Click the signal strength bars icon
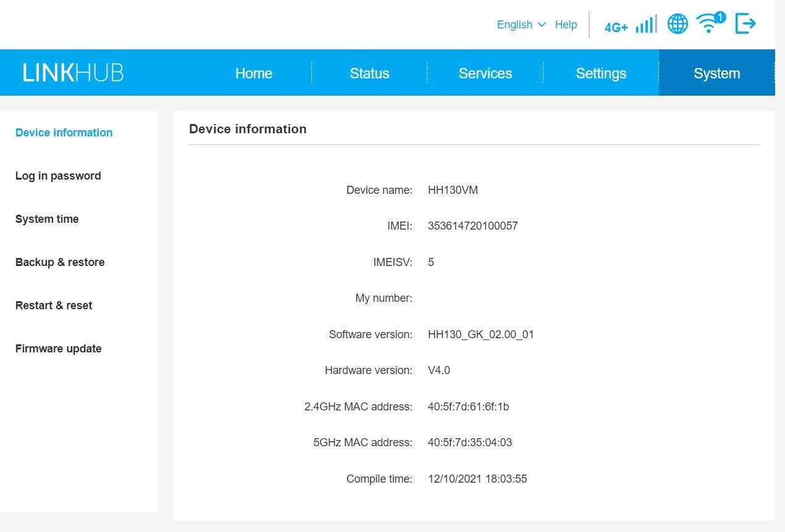785x532 pixels. click(x=646, y=24)
